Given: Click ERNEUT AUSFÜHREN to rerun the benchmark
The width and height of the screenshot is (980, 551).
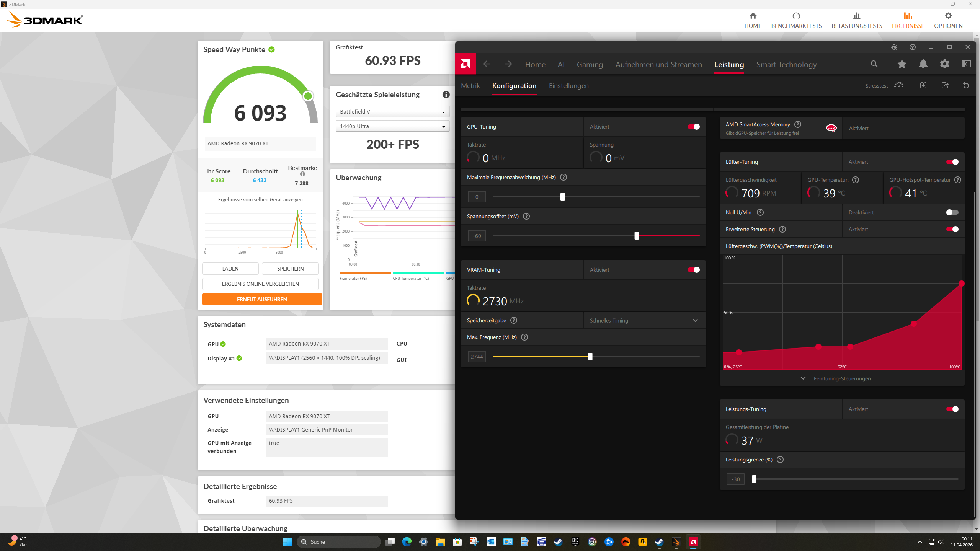Looking at the screenshot, I should pos(262,299).
